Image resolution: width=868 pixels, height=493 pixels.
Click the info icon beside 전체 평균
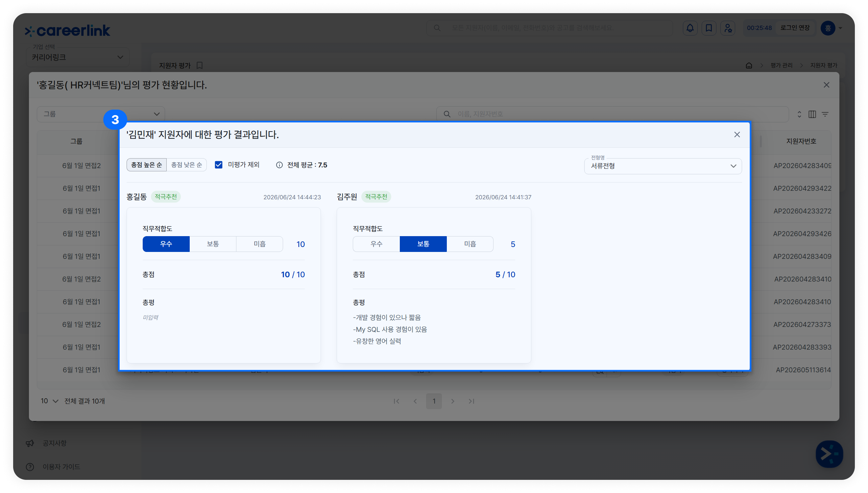[x=279, y=165]
